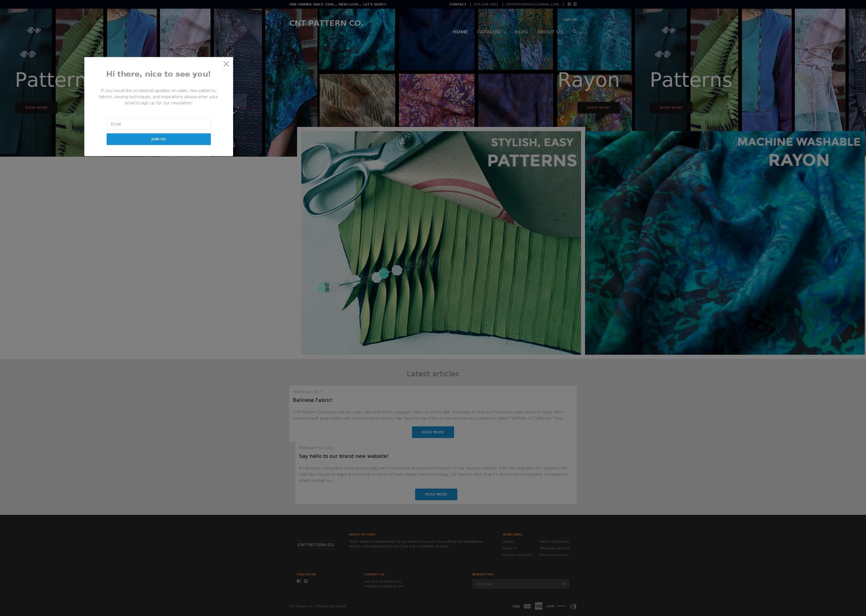The width and height of the screenshot is (866, 616).
Task: Select the Mastercard payment icon in footer
Action: [x=527, y=606]
